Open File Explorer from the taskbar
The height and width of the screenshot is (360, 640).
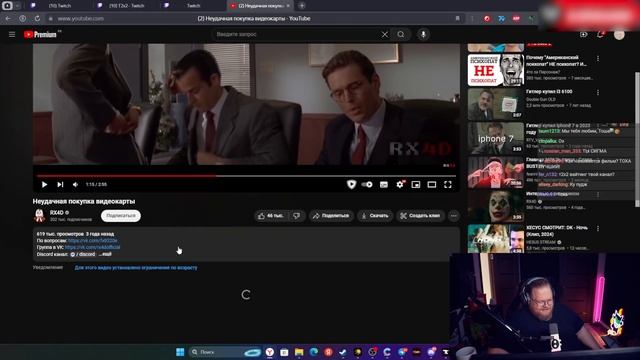click(x=299, y=352)
